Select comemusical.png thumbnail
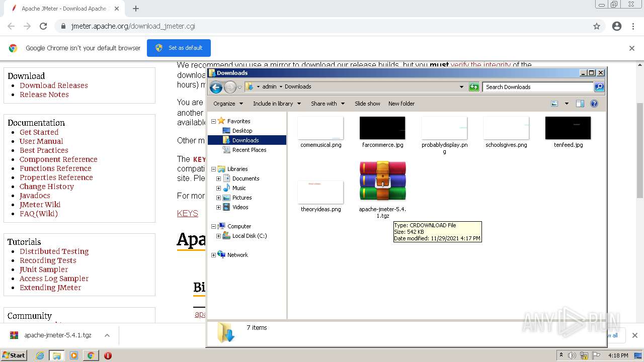The image size is (644, 362). (320, 128)
